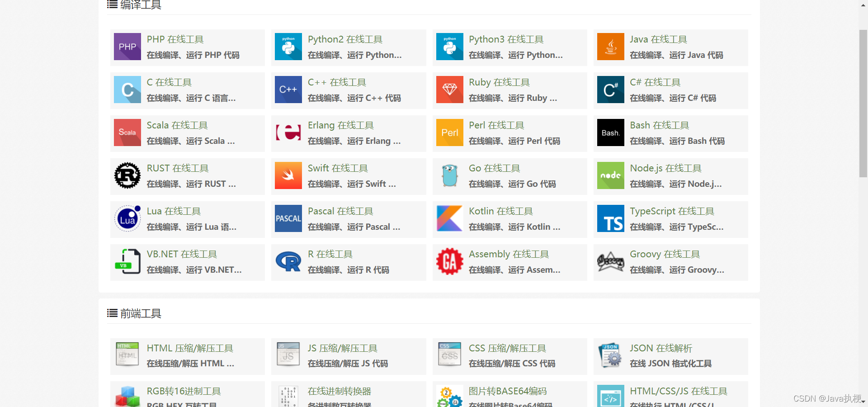Open Bash 在线工具 link
The image size is (868, 407).
[660, 125]
